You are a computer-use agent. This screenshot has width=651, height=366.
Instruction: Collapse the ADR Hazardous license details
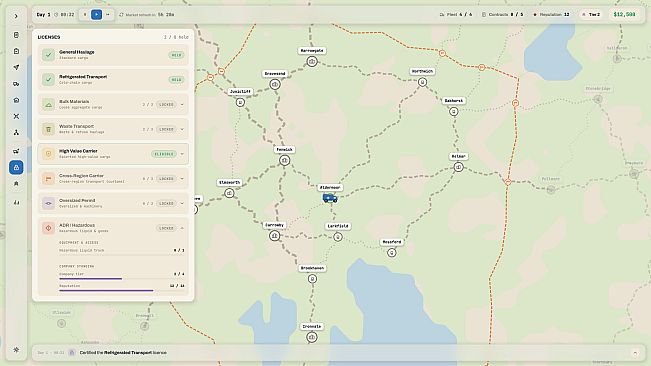(x=182, y=228)
